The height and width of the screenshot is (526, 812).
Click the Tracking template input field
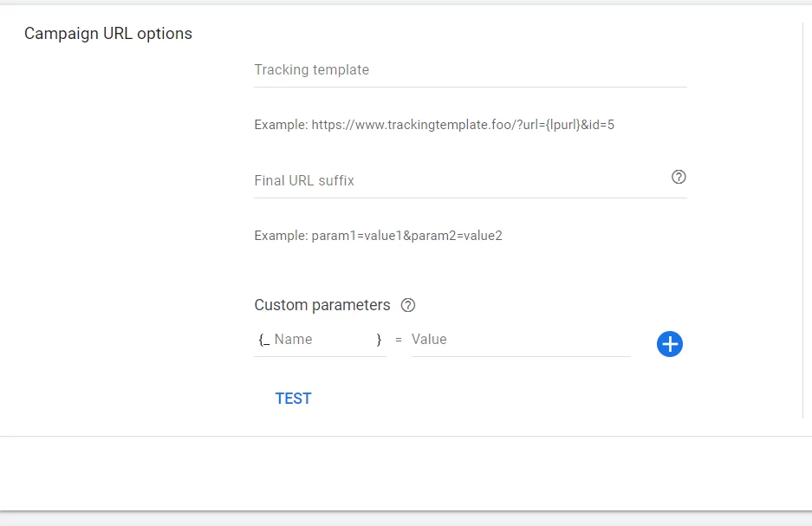(x=468, y=70)
